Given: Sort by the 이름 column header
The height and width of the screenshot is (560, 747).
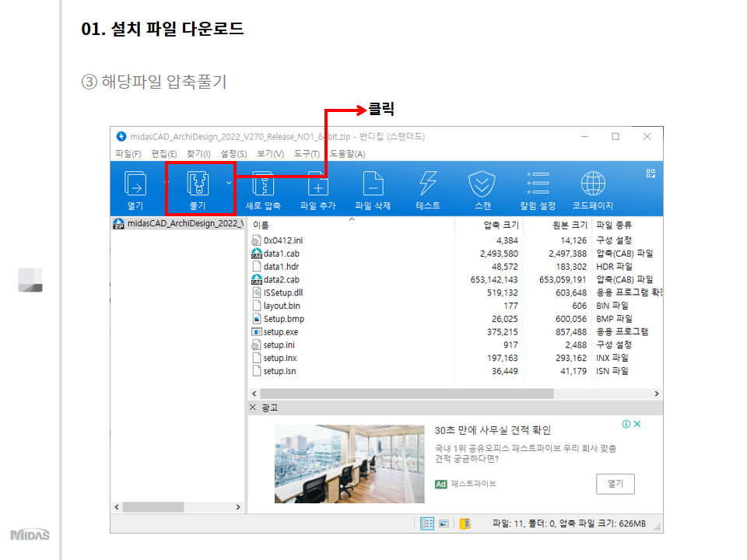Looking at the screenshot, I should 261,225.
